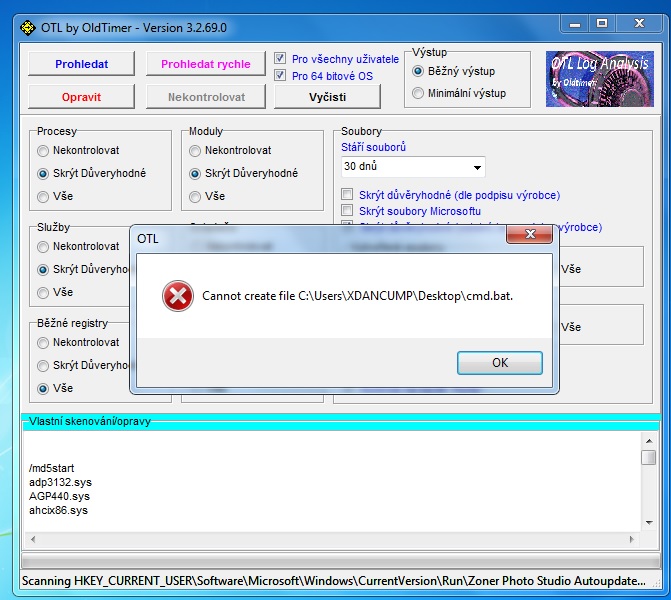Select Nekontrolovat under Procesy
This screenshot has width=671, height=600.
(x=43, y=151)
